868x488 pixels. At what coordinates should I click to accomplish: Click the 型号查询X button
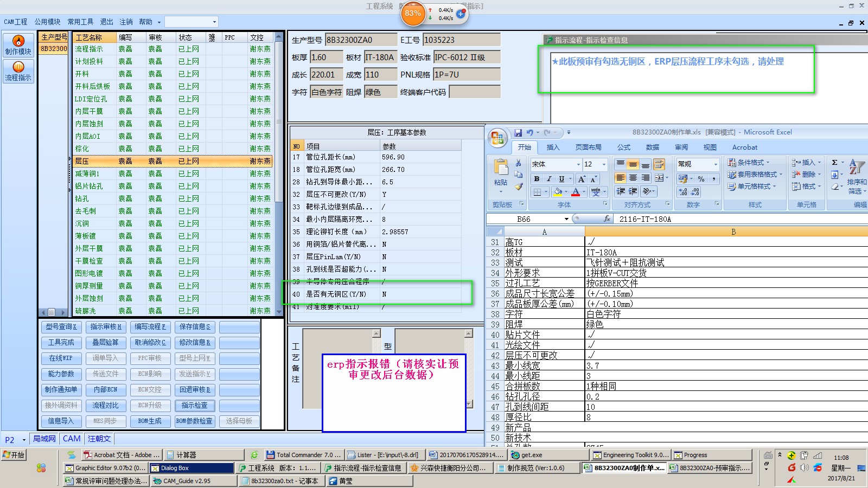(61, 327)
